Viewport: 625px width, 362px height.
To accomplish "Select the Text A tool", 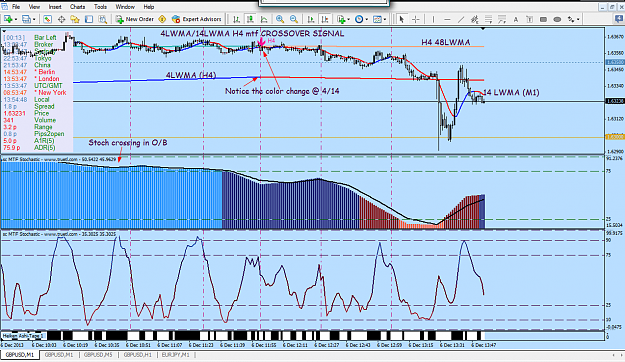I will coord(515,19).
